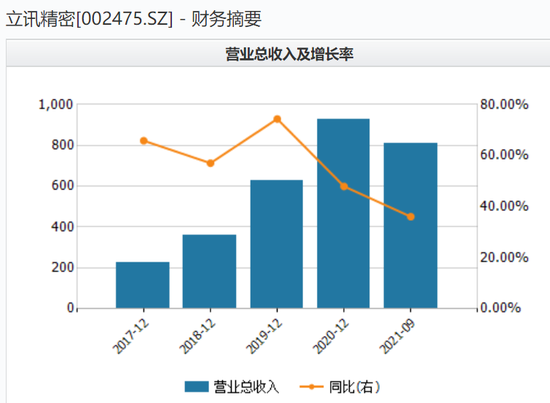This screenshot has width=550, height=403.
Task: Click the 2020-12 axis label
Action: 331,336
